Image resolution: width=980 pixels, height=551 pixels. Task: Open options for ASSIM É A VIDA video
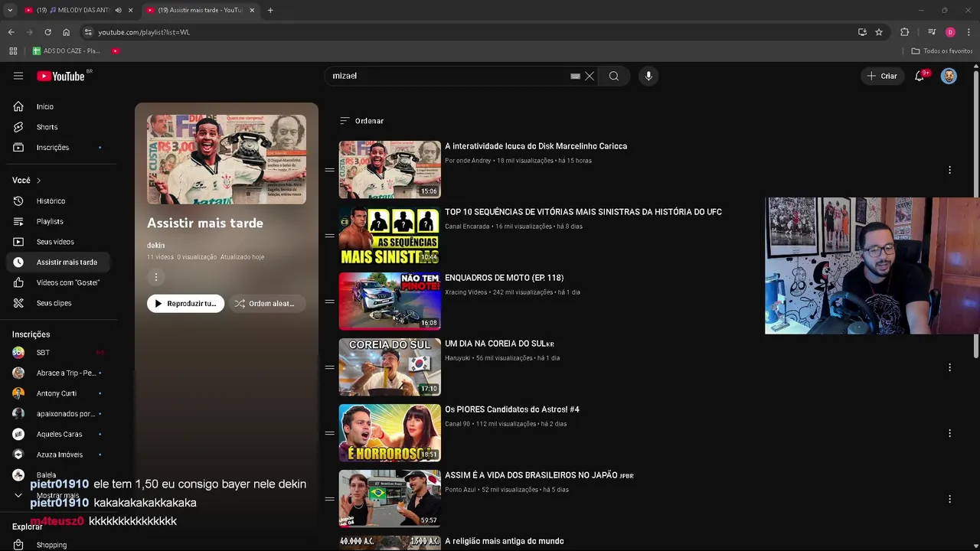click(949, 499)
